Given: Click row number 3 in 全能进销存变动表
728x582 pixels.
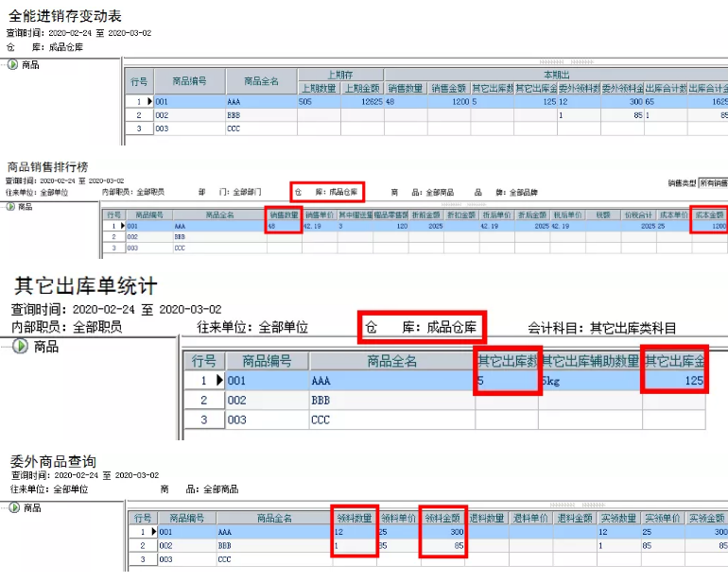Looking at the screenshot, I should tap(139, 128).
